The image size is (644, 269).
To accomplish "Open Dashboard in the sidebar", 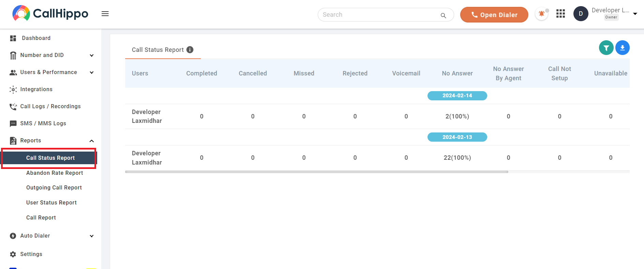I will pos(36,38).
